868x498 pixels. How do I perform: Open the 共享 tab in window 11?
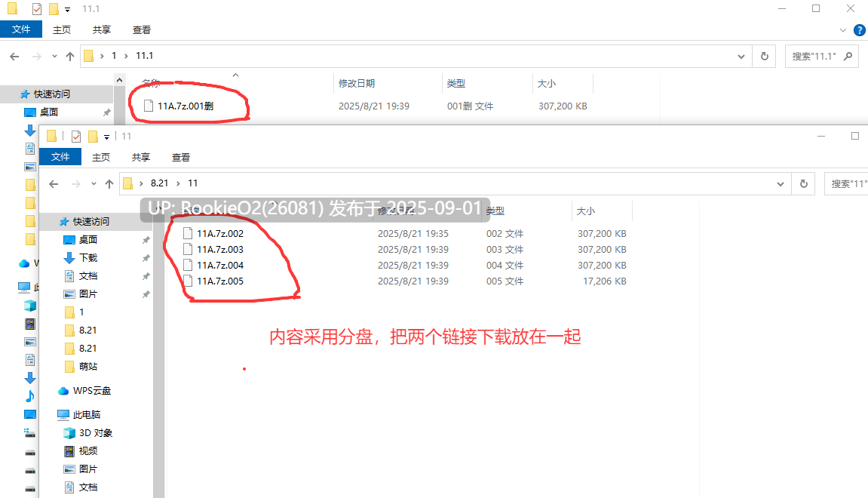point(140,157)
